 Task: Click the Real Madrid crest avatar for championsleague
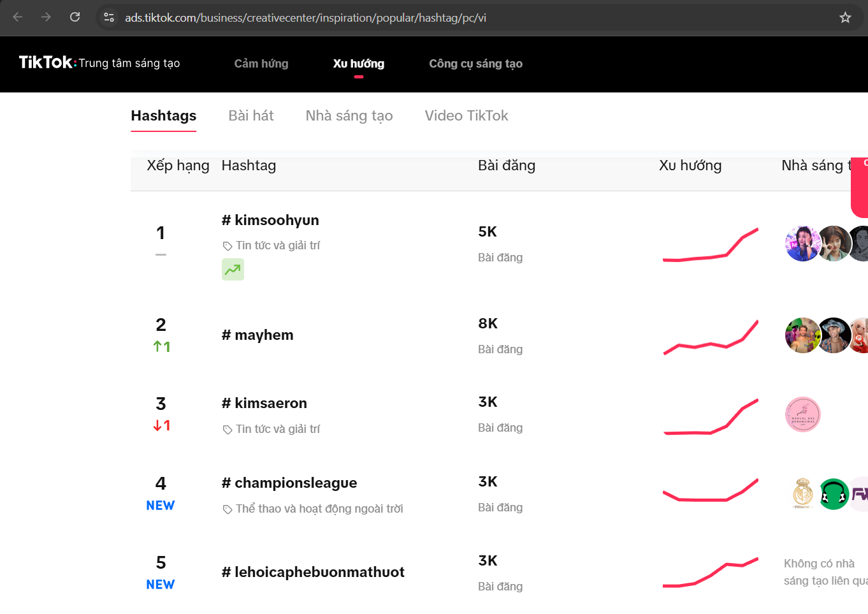click(802, 494)
